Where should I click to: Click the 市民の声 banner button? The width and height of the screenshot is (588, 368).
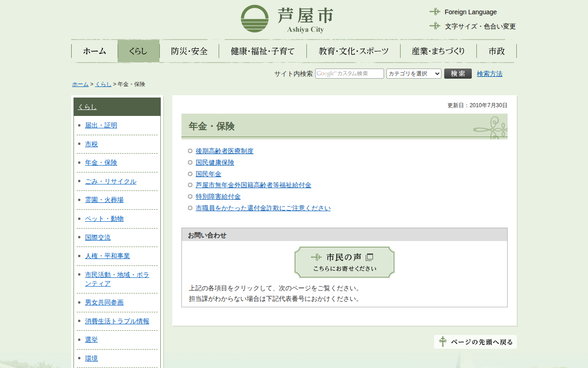(344, 262)
